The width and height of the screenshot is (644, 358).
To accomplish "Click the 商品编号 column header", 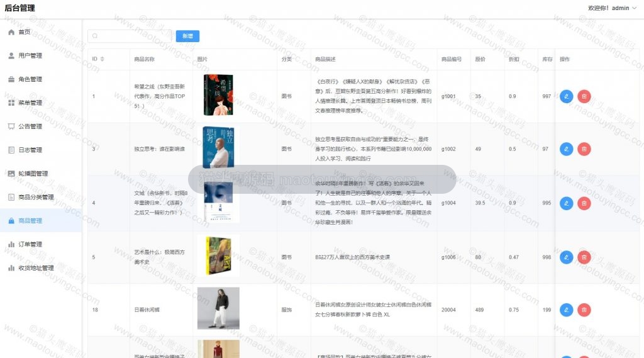I will click(452, 59).
